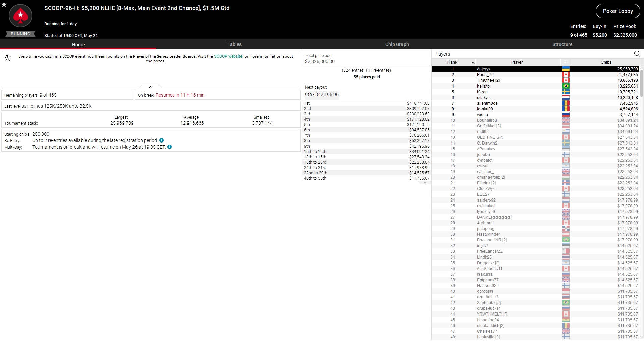
Task: Click the flag column header icon
Action: tap(566, 62)
